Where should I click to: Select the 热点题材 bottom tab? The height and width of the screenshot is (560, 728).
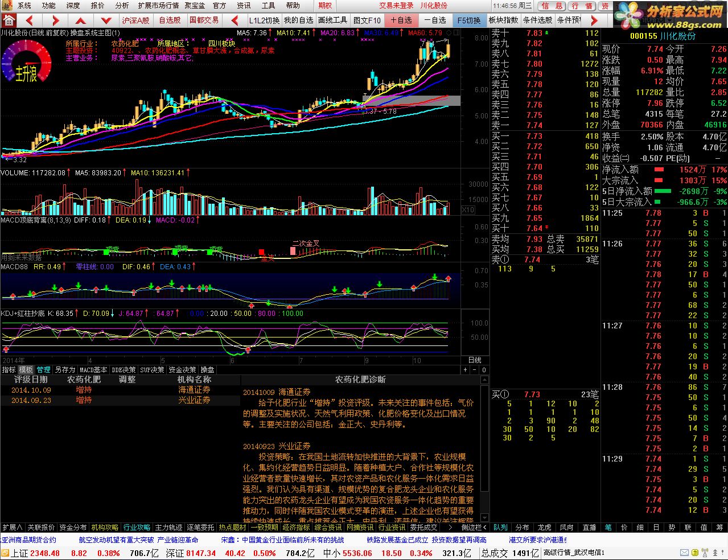(232, 528)
